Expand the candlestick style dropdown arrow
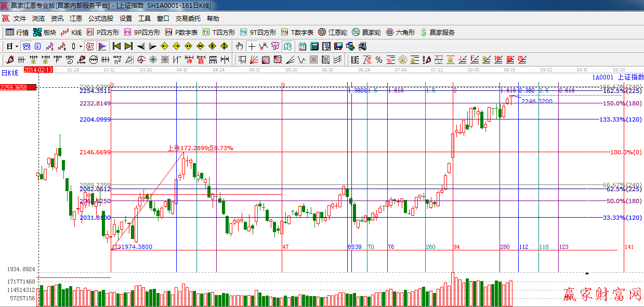The height and width of the screenshot is (307, 644). [x=80, y=46]
